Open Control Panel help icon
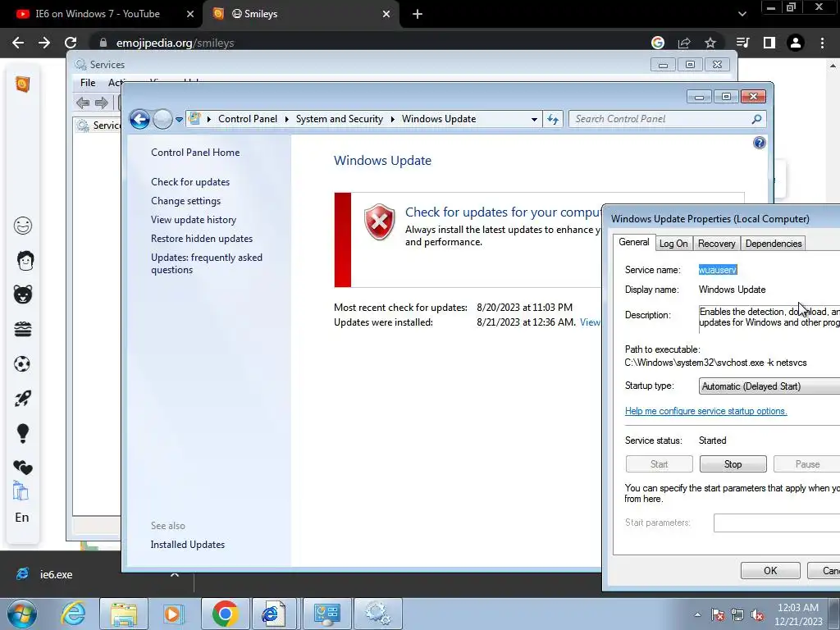 759,143
